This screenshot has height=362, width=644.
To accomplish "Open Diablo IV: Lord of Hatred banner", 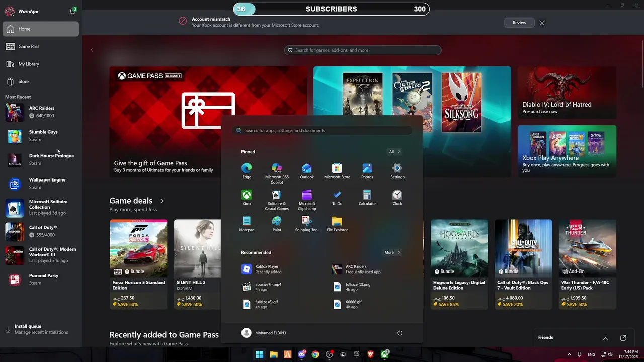I will click(567, 93).
